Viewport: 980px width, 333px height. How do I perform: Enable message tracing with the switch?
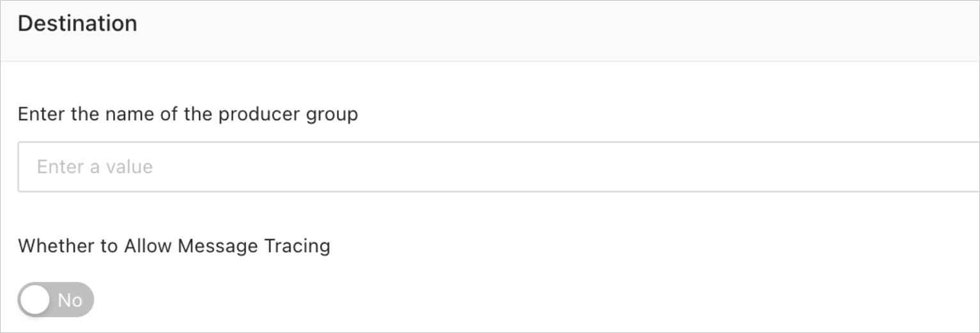click(56, 300)
